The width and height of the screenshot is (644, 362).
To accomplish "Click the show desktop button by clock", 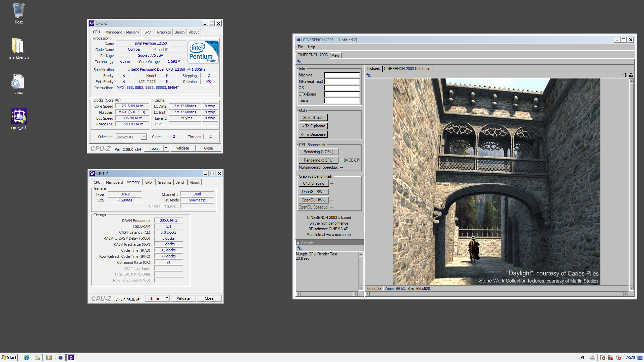I will [640, 358].
